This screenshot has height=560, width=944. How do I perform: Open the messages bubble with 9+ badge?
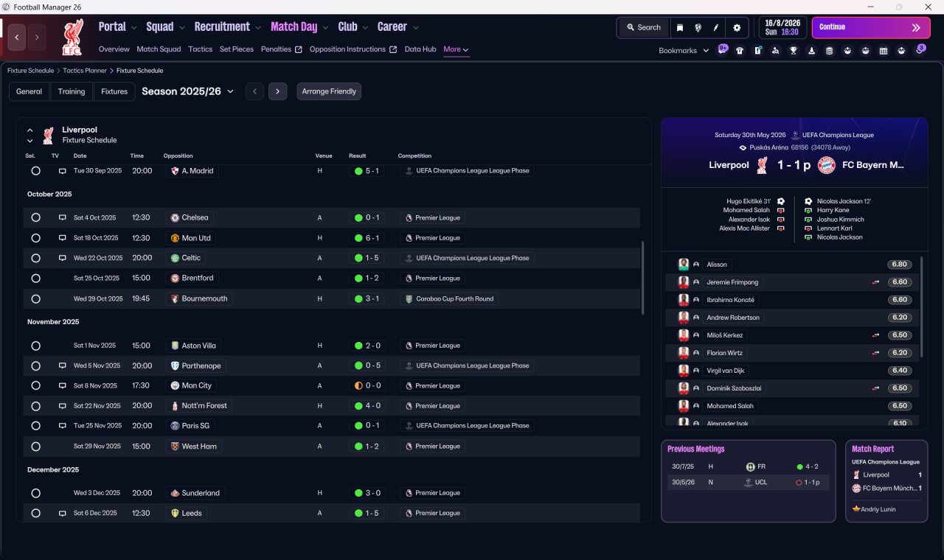click(722, 49)
